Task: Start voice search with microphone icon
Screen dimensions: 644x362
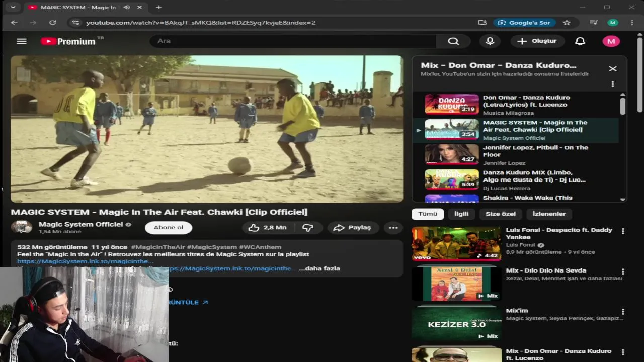Action: (490, 41)
